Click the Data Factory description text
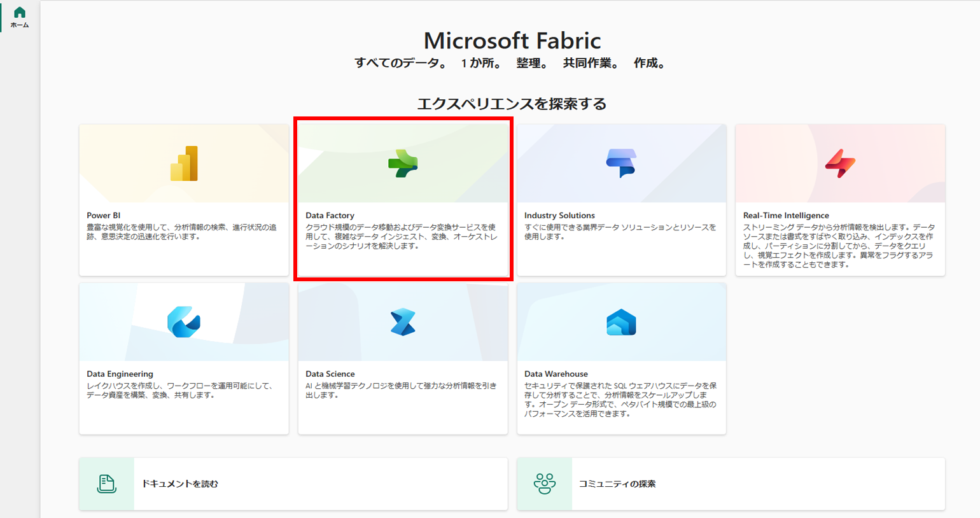This screenshot has height=518, width=980. (401, 237)
